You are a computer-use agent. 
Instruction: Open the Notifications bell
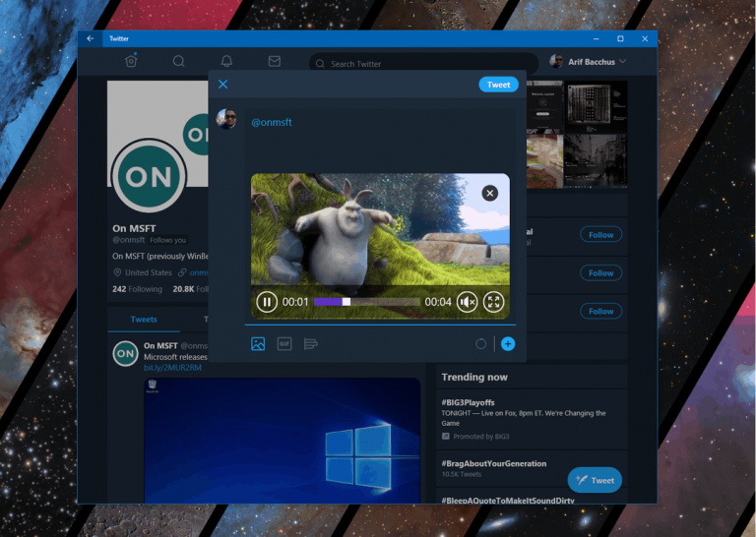(x=226, y=61)
